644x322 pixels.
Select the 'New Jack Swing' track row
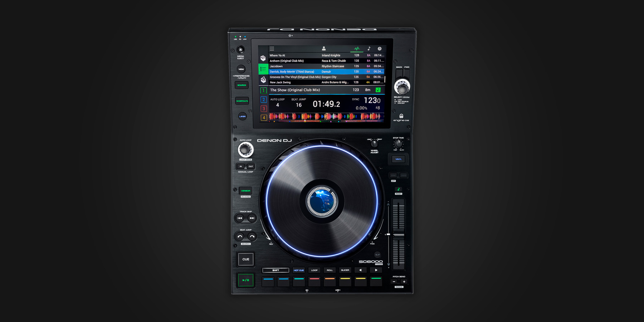pyautogui.click(x=327, y=82)
